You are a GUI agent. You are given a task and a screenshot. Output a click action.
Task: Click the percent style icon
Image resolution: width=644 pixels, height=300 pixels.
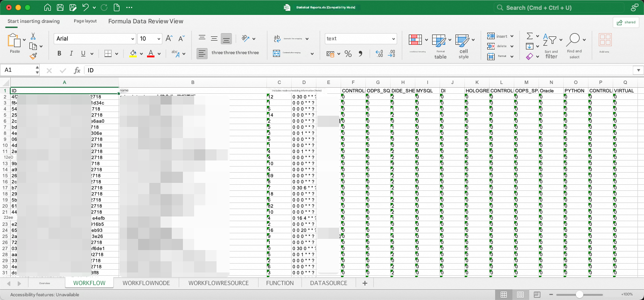pos(348,54)
